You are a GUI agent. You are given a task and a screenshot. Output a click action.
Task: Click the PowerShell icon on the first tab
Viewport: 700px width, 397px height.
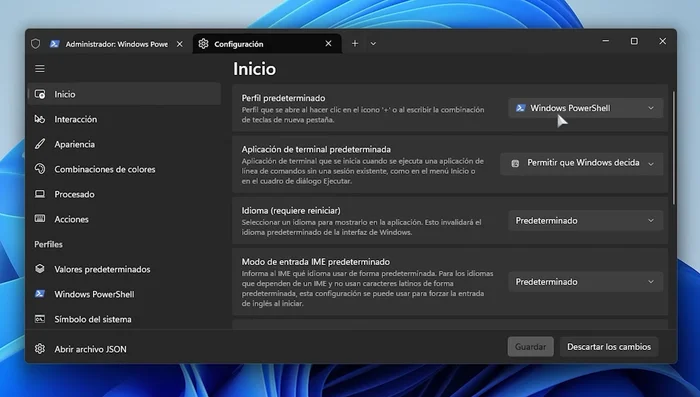tap(54, 44)
